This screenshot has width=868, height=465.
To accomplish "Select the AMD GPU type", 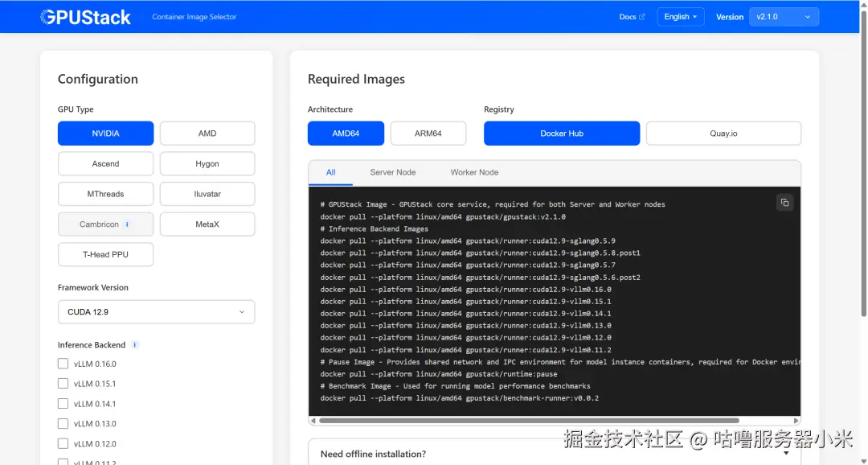I will (x=207, y=134).
